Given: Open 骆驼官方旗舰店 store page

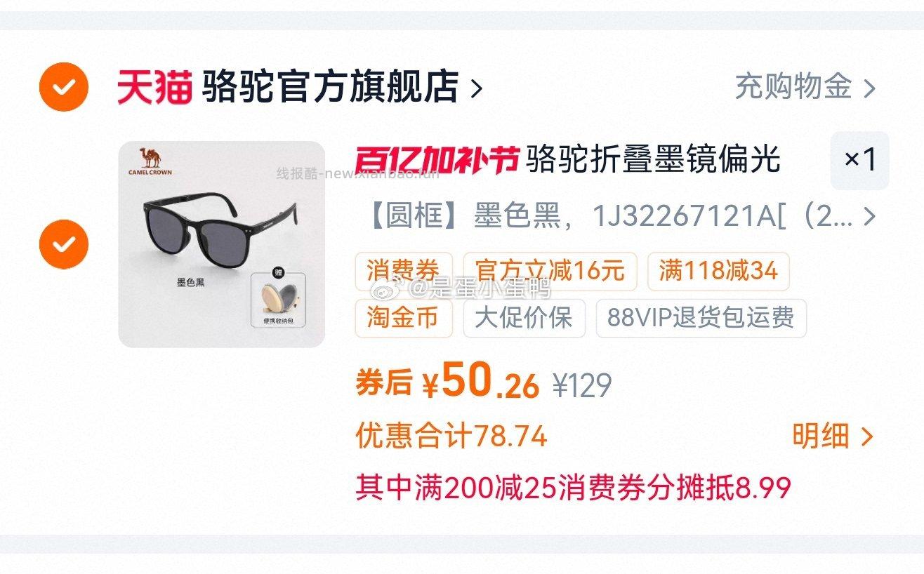Looking at the screenshot, I should pos(330,88).
